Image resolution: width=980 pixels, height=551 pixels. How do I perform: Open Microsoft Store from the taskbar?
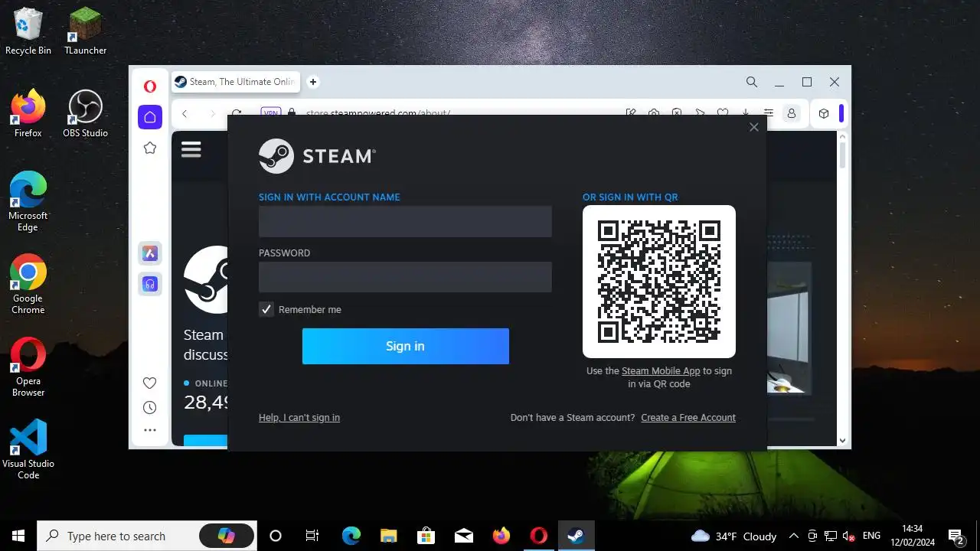click(426, 536)
